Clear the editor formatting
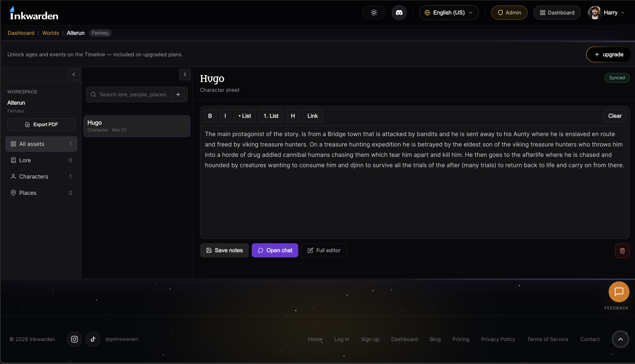The height and width of the screenshot is (364, 635). pyautogui.click(x=615, y=116)
